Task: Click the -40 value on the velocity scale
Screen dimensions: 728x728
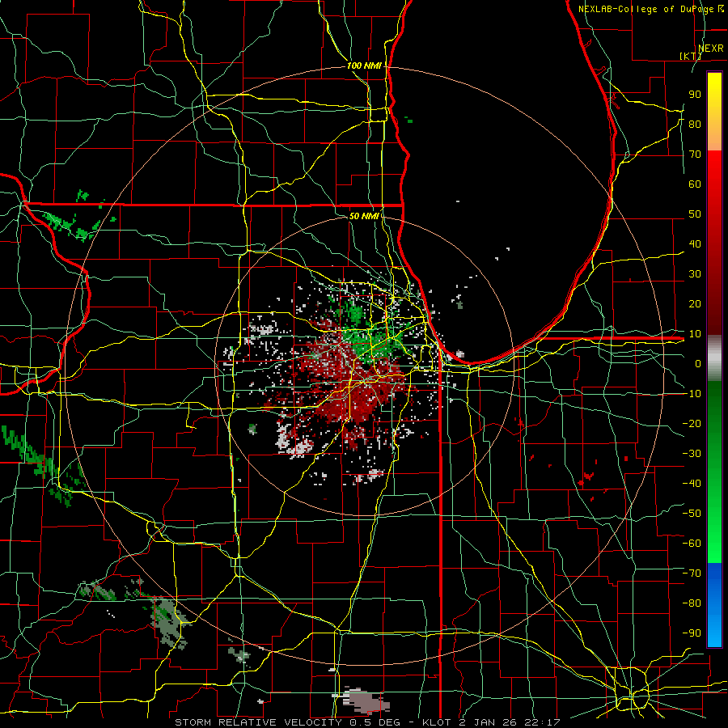Action: (x=692, y=484)
